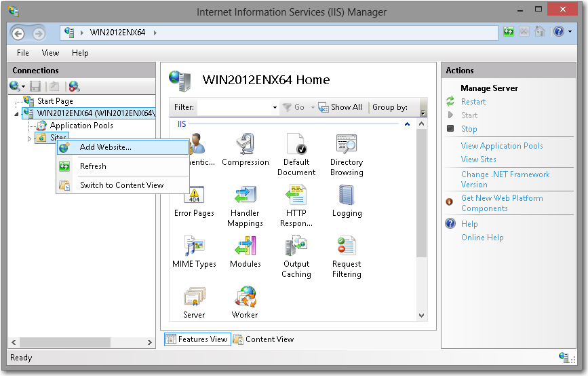The width and height of the screenshot is (588, 376).
Task: Click the Create New Connection icon in the Connections toolbar
Action: 14,86
